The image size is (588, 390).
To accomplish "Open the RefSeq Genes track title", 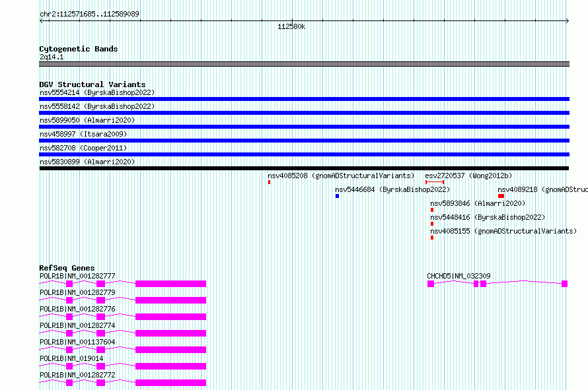I will point(67,268).
